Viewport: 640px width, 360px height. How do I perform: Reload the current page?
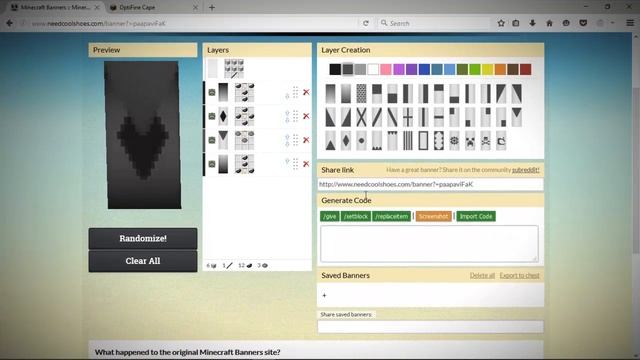tap(366, 23)
